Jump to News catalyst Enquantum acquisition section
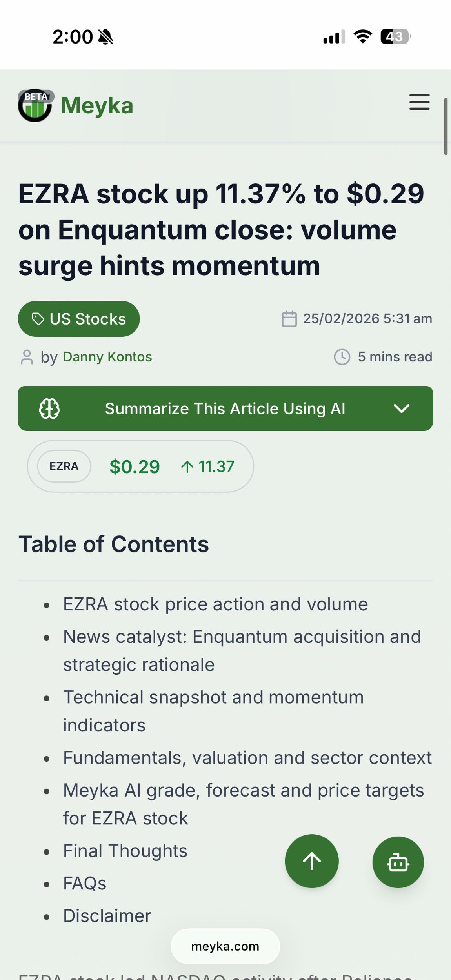The image size is (451, 980). click(x=242, y=651)
